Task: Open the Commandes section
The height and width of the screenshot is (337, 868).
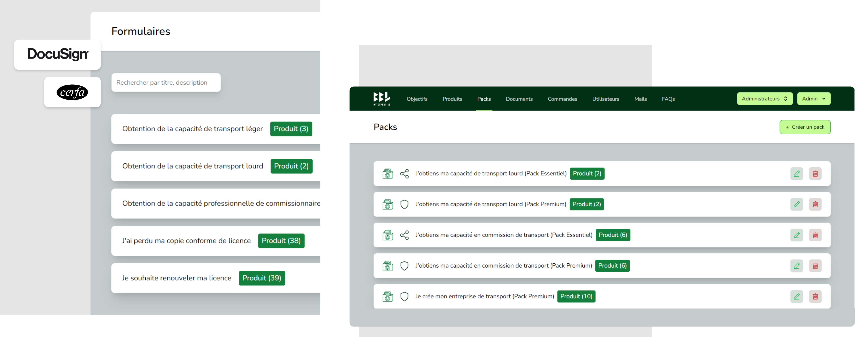Action: point(562,99)
